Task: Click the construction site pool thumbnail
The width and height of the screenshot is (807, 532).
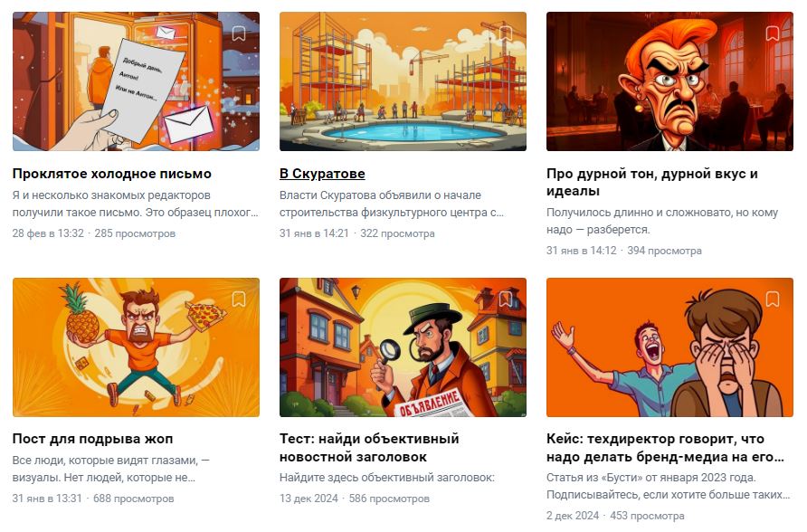Action: point(403,81)
